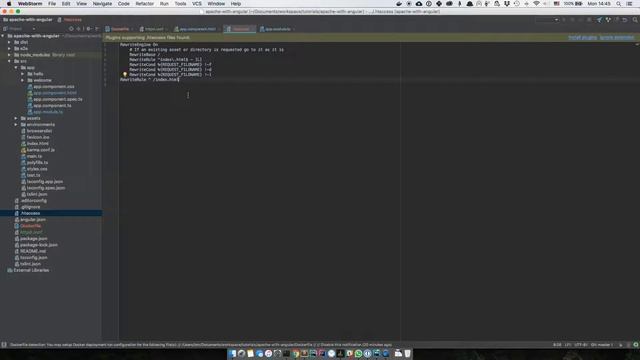The height and width of the screenshot is (360, 640).
Task: Select app.module.ts in project tree
Action: click(x=45, y=112)
